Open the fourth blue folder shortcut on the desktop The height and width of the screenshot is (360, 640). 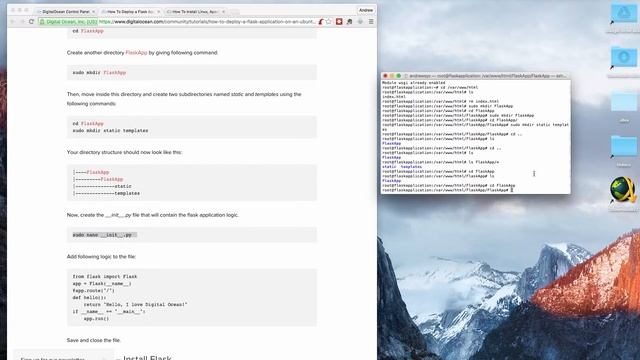tap(624, 146)
